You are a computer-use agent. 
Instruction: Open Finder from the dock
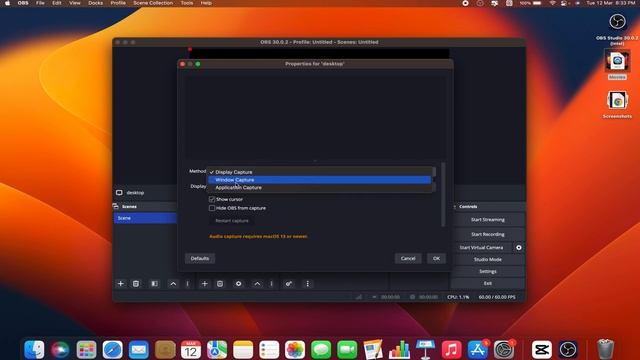tap(34, 349)
